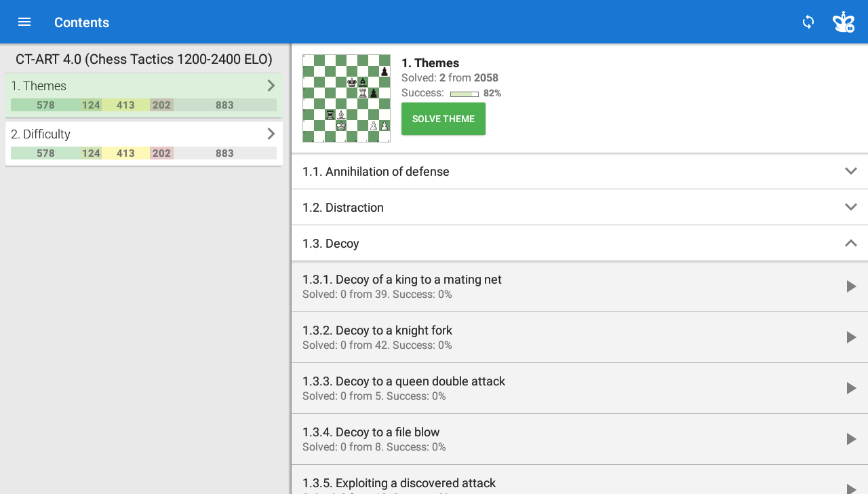The image size is (868, 494).
Task: Open 1.3.3. Decoy to a queen double attack
Action: 580,388
